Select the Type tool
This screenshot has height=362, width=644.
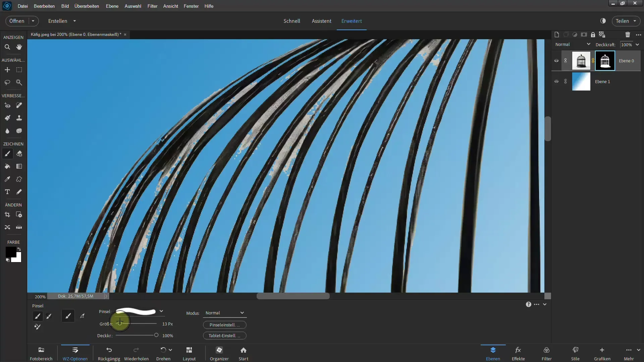(x=7, y=191)
